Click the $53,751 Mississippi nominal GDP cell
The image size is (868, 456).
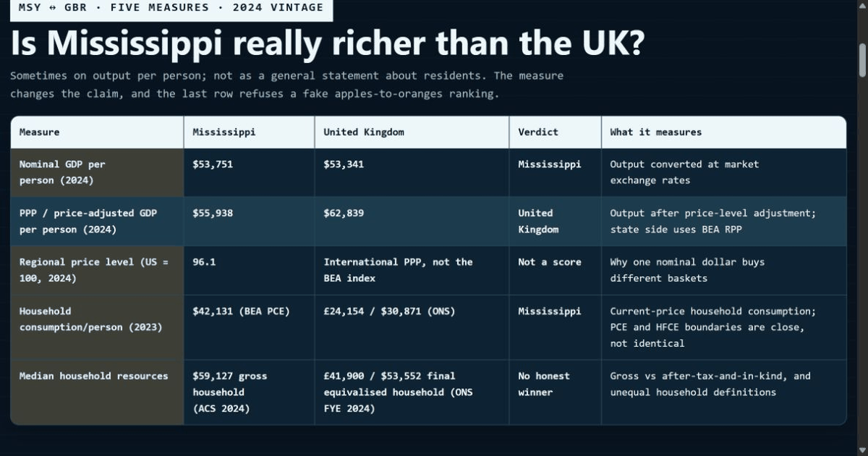[x=250, y=173]
